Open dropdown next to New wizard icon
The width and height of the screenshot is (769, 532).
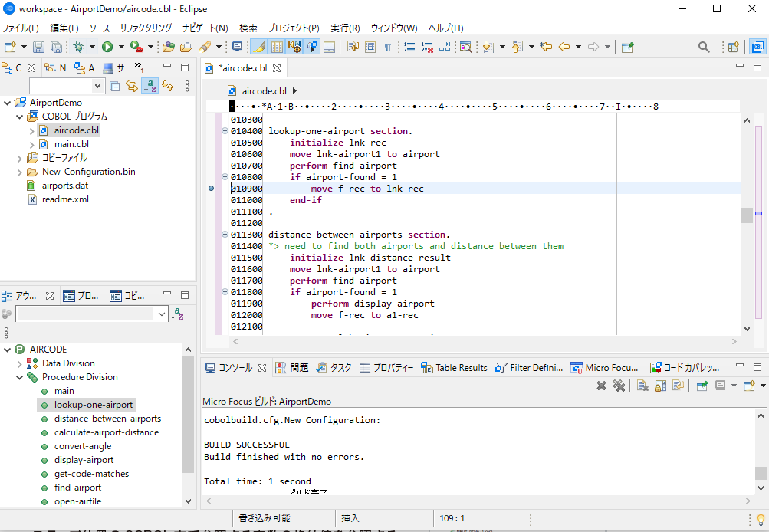24,47
